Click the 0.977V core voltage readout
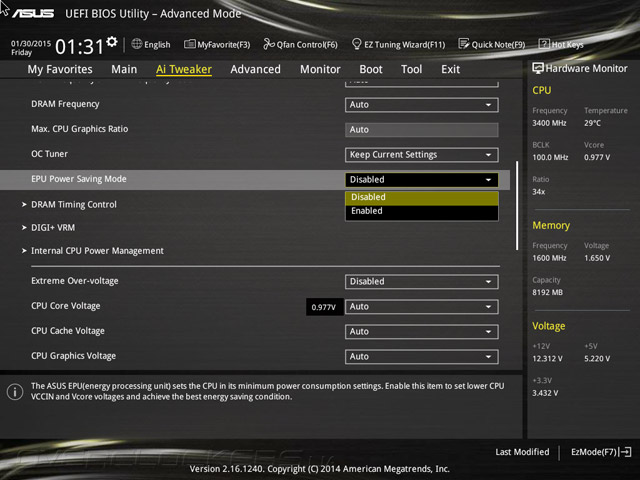 click(324, 307)
